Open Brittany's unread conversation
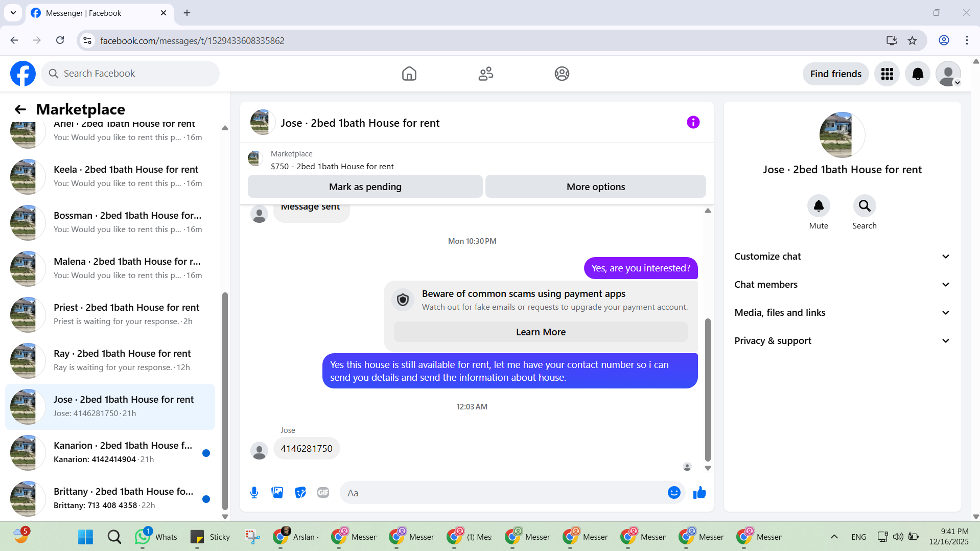Viewport: 980px width, 551px height. (x=110, y=498)
